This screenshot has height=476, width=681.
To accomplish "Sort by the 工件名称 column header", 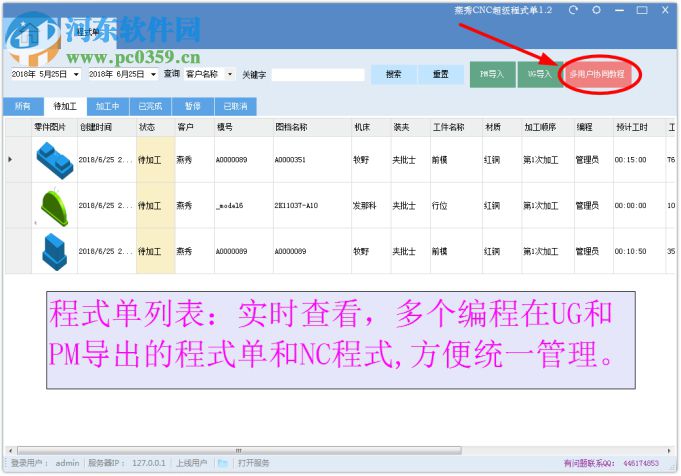I will (x=456, y=127).
